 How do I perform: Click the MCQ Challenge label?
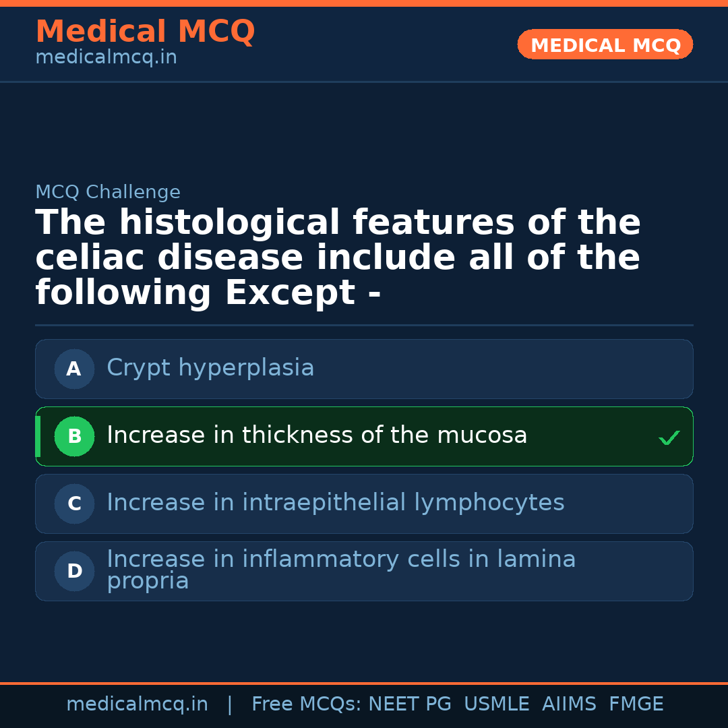click(x=108, y=192)
